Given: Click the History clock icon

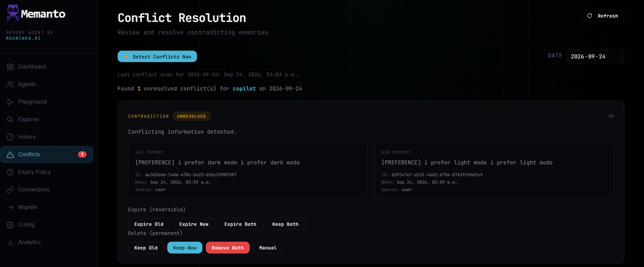Looking at the screenshot, I should click(x=10, y=137).
